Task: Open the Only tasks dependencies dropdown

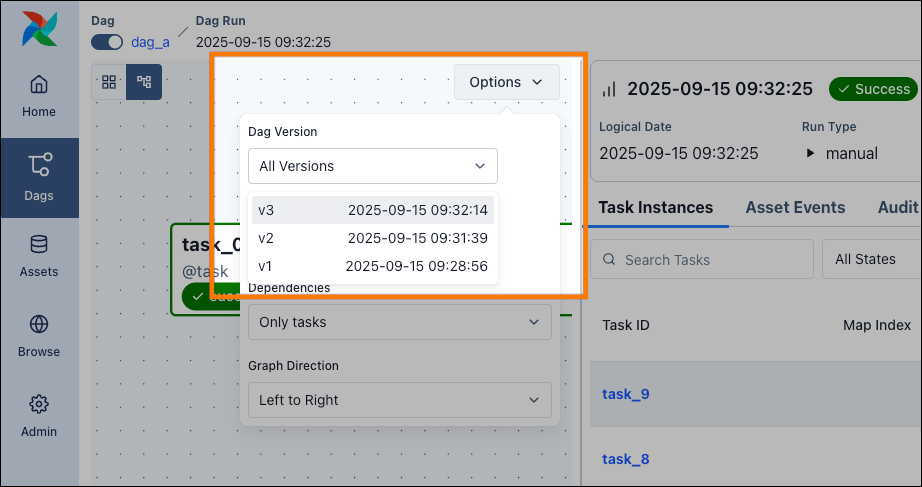Action: coord(399,322)
